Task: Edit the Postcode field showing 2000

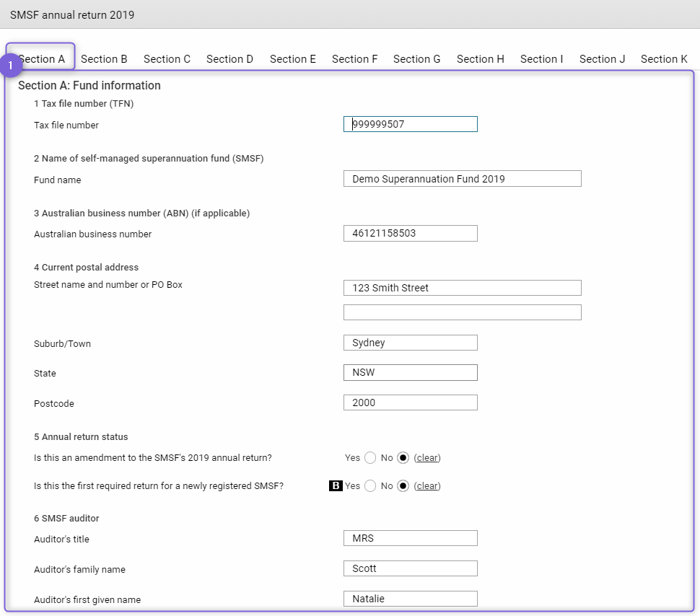Action: [x=411, y=402]
